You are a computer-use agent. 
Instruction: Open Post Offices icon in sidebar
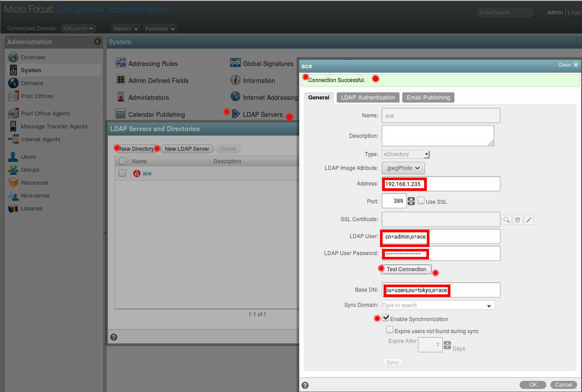(x=13, y=96)
